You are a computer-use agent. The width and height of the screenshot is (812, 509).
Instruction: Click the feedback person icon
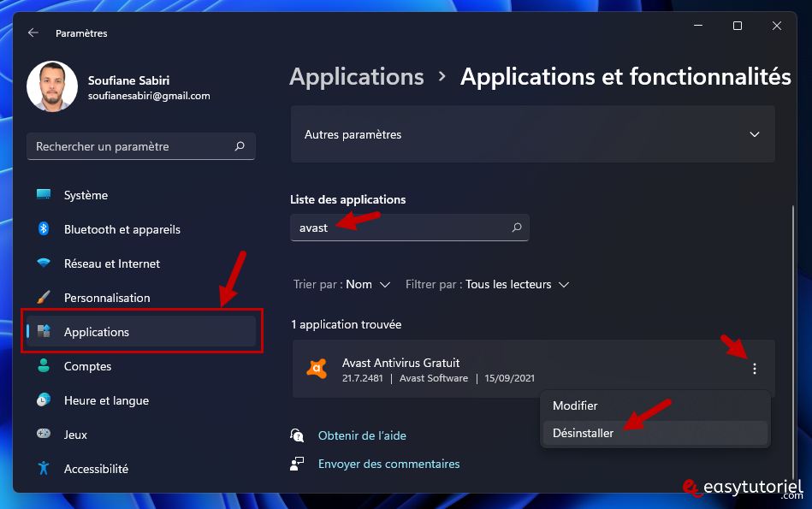point(297,464)
